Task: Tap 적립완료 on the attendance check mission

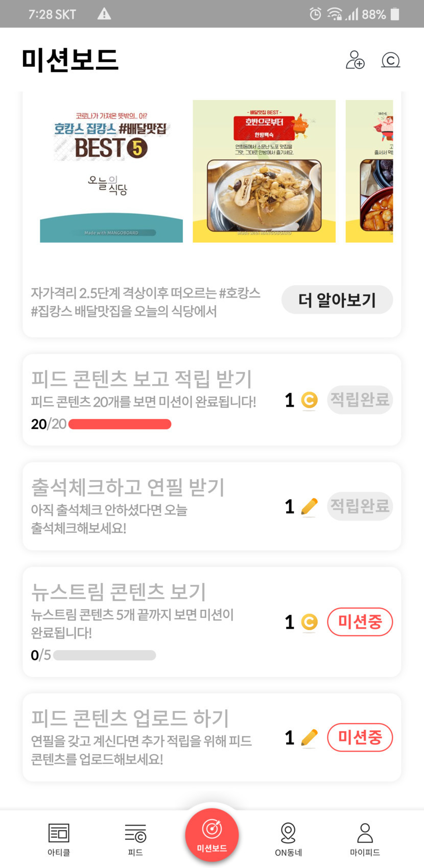Action: click(x=360, y=506)
